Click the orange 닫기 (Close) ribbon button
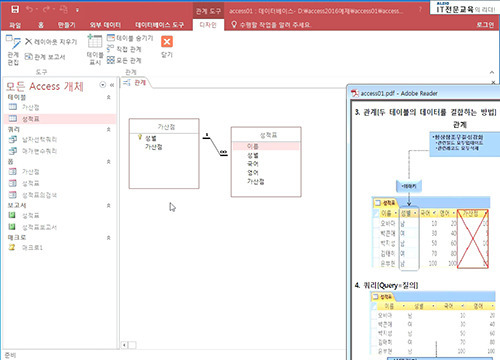500x360 pixels. pyautogui.click(x=167, y=47)
